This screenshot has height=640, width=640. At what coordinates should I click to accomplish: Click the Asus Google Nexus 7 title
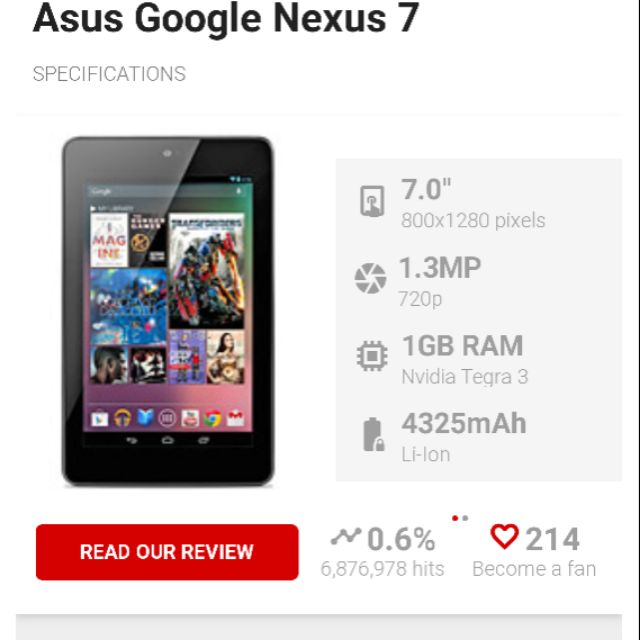(x=226, y=18)
